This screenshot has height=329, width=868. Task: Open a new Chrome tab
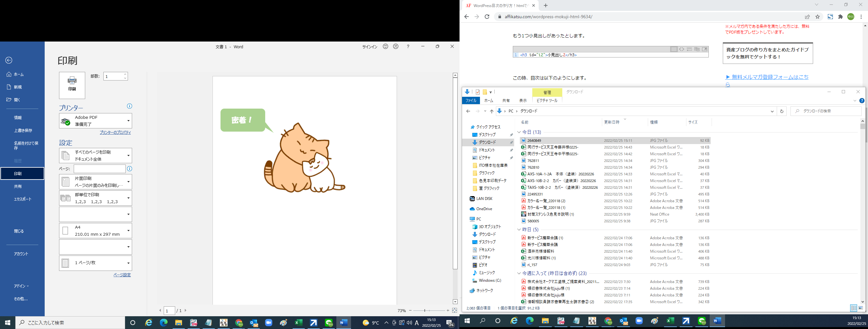point(546,5)
